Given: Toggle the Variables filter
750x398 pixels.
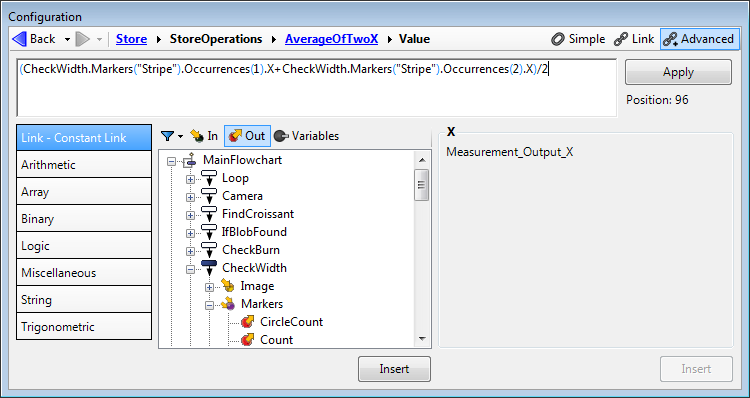Looking at the screenshot, I should 307,136.
